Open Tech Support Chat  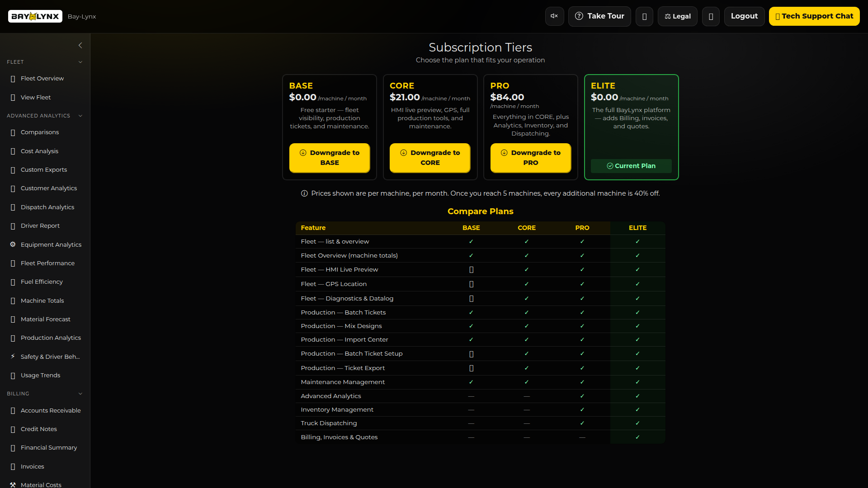(815, 16)
